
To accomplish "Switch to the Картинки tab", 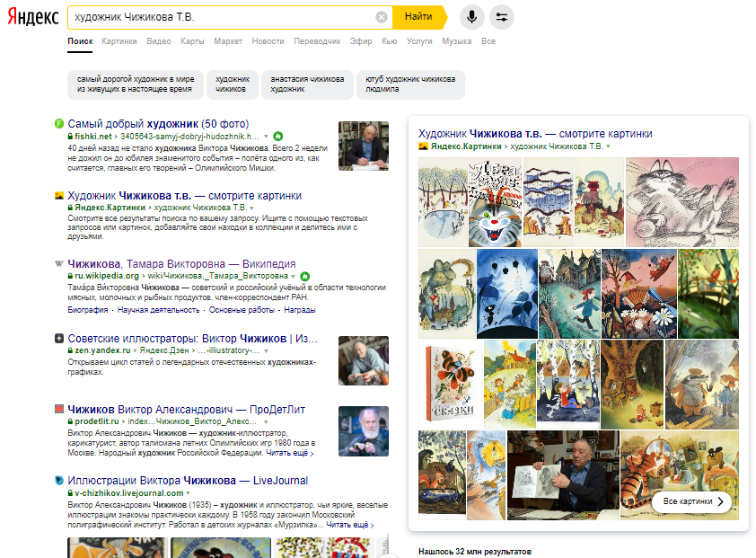I will tap(119, 41).
